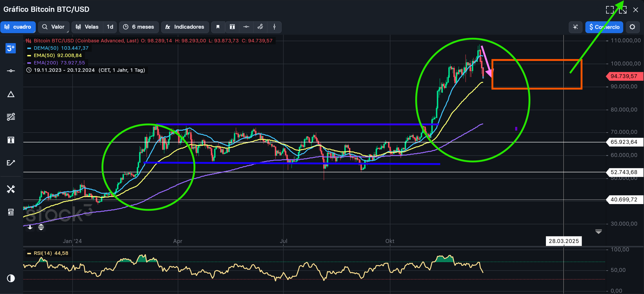Open the Fibonacci lines tool
644x294 pixels.
[x=11, y=117]
